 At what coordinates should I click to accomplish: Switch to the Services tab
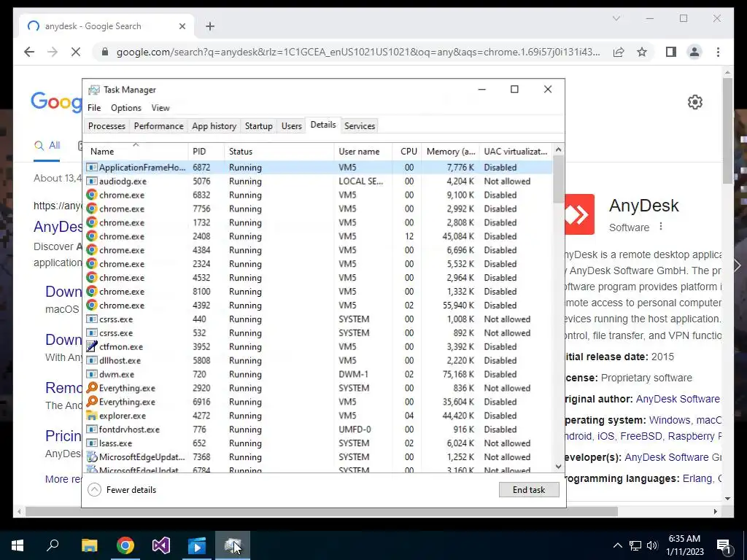pos(360,125)
